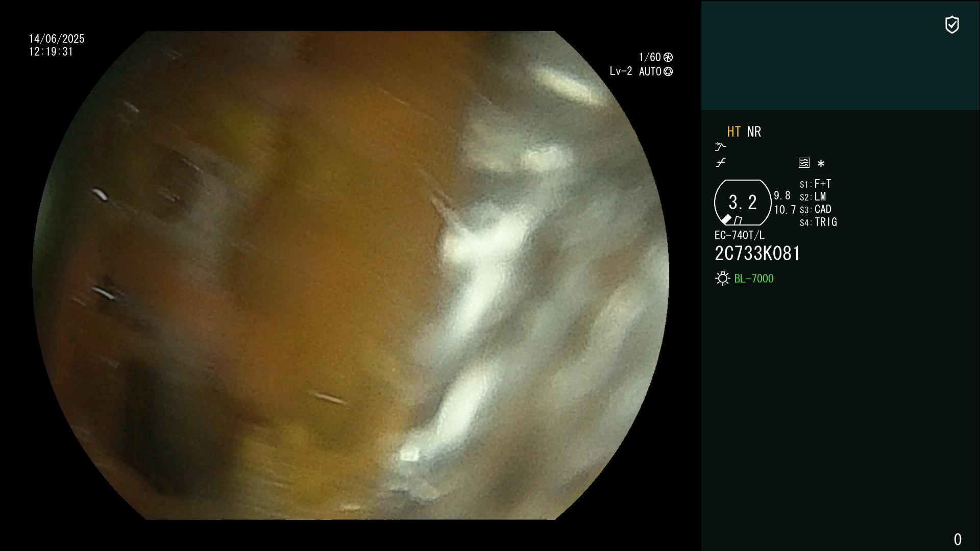This screenshot has width=980, height=551.
Task: Click the NR noise reduction indicator
Action: click(754, 132)
